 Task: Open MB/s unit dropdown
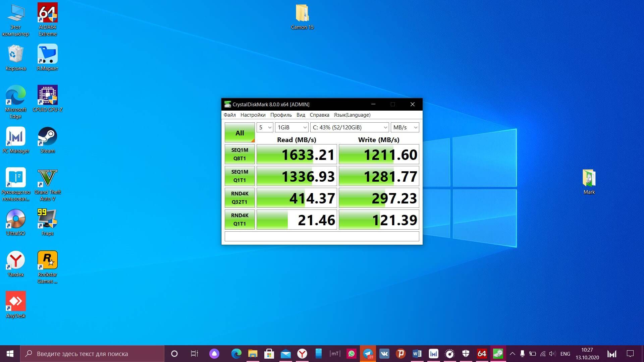click(405, 127)
